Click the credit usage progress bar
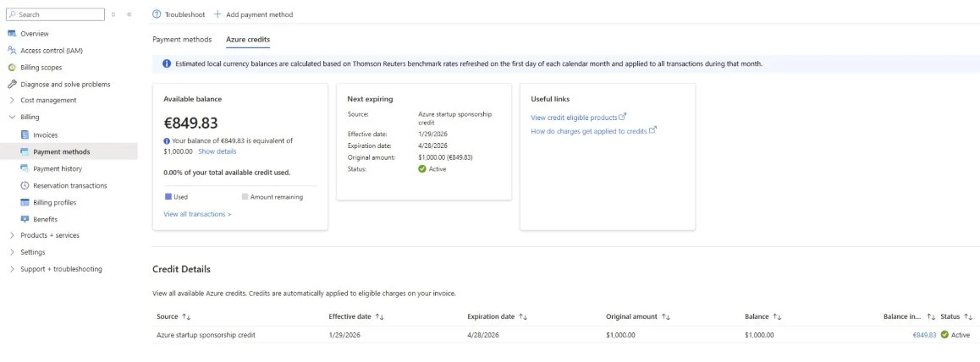 [x=240, y=186]
